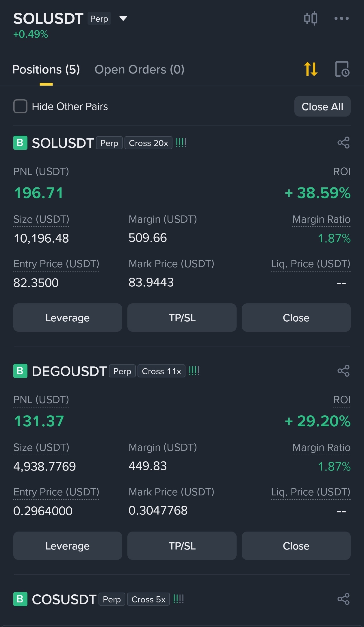
Task: Tap the SOLUSDT ADL indicator bars
Action: (181, 143)
